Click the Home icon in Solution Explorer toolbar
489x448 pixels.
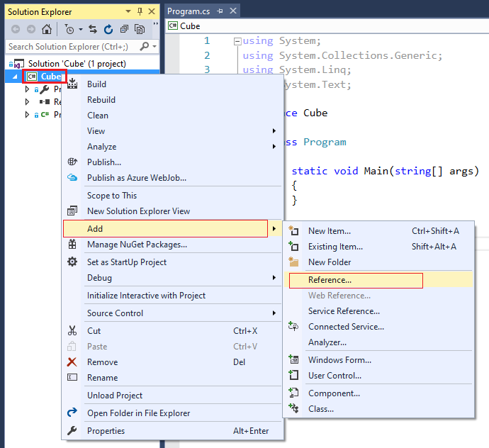point(47,29)
